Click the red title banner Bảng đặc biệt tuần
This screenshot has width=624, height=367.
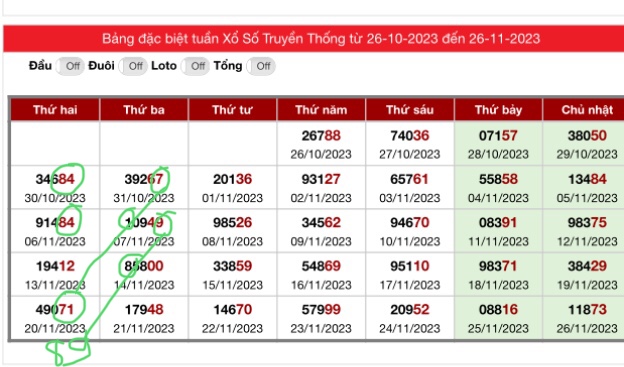click(x=314, y=39)
